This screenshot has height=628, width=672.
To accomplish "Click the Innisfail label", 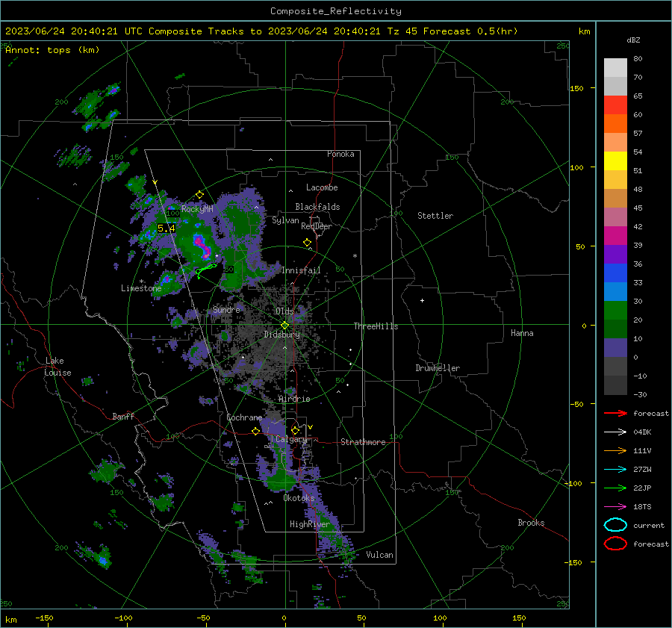I will pos(301,270).
